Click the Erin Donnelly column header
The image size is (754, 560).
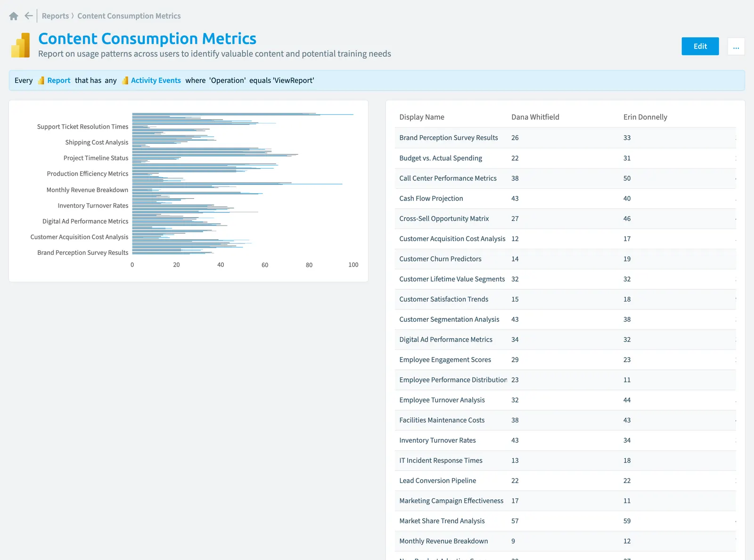coord(645,117)
